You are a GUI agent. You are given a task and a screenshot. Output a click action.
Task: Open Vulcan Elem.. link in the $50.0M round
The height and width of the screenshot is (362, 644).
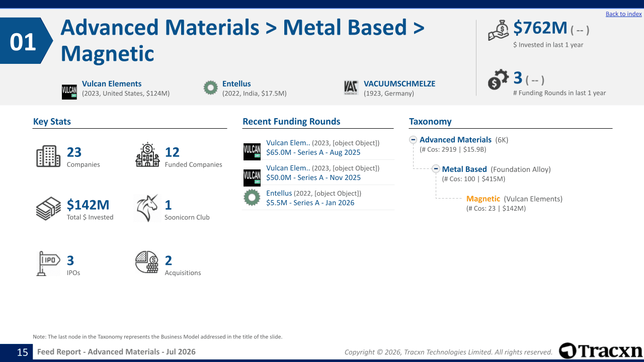pos(288,168)
